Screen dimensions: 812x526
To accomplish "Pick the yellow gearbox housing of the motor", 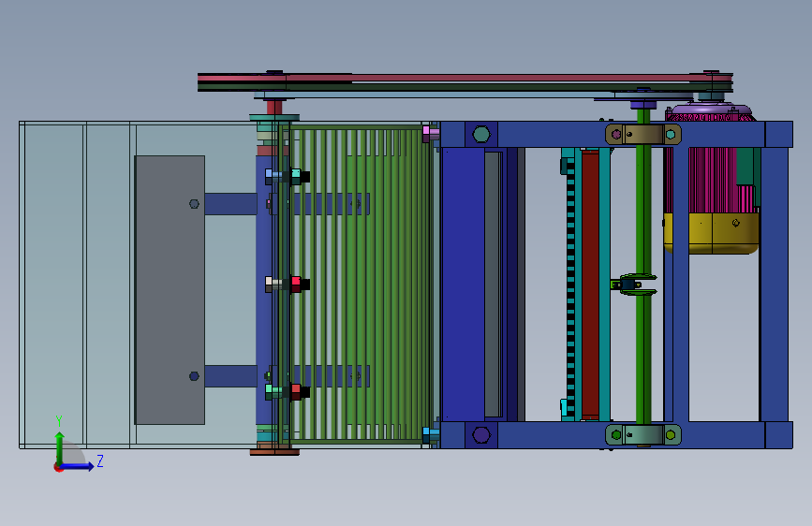I will tap(712, 233).
